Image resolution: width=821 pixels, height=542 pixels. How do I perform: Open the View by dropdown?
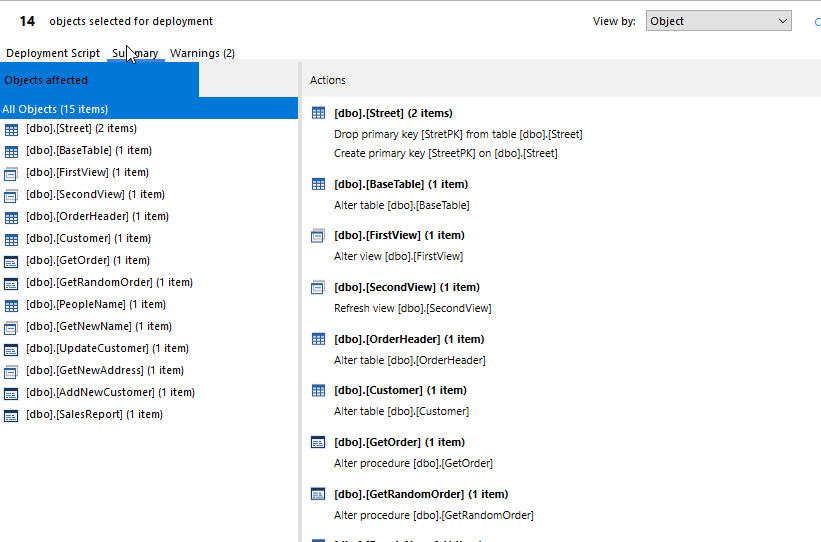pos(718,21)
